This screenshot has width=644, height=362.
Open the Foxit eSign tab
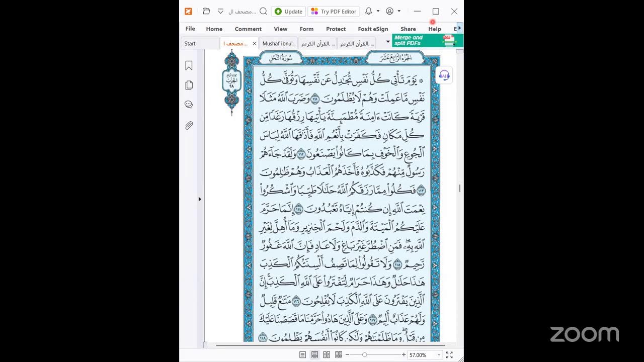373,29
